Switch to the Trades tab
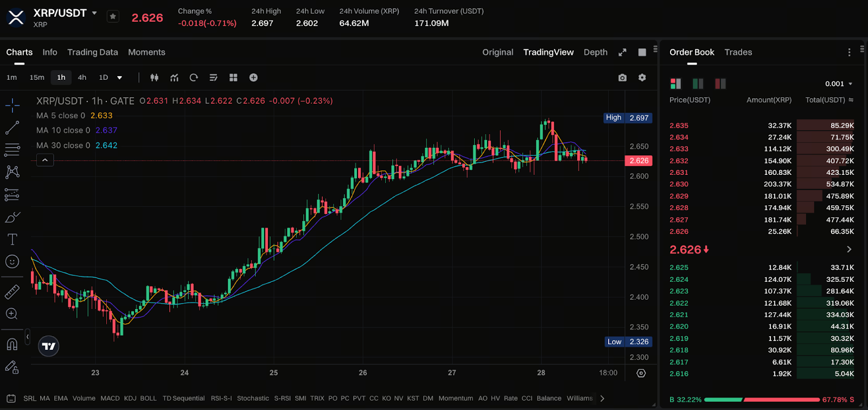 (738, 52)
